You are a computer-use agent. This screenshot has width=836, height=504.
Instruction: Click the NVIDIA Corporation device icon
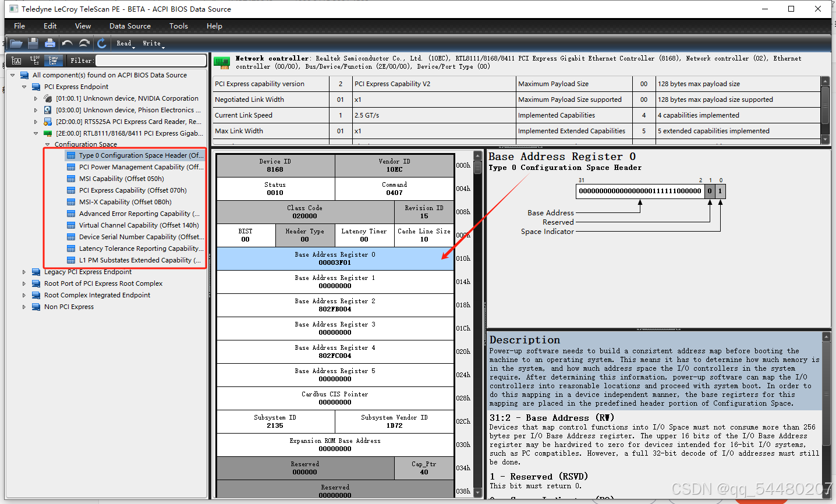pos(48,98)
